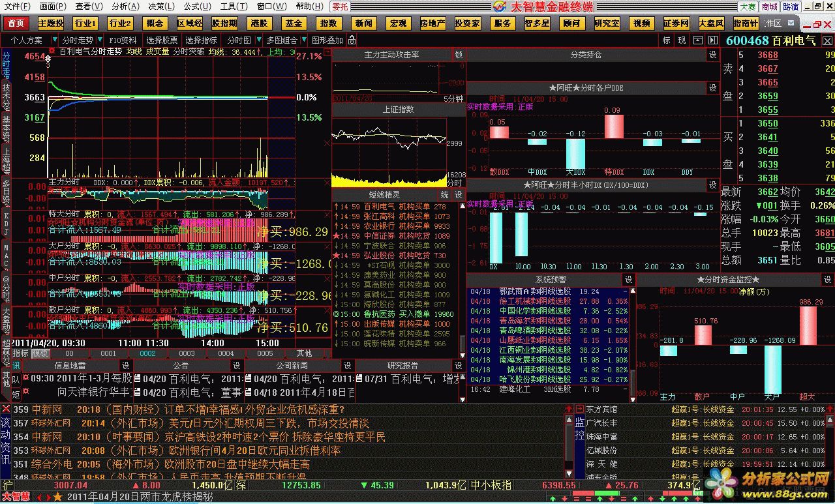Image resolution: width=835 pixels, height=504 pixels.
Task: Click the 现 icon on the toolbar
Action: 682,40
